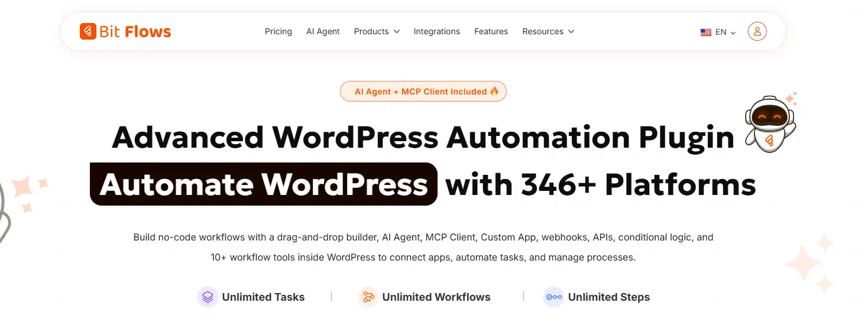Viewport: 868px width, 335px height.
Task: Open the user account profile icon
Action: 757,31
